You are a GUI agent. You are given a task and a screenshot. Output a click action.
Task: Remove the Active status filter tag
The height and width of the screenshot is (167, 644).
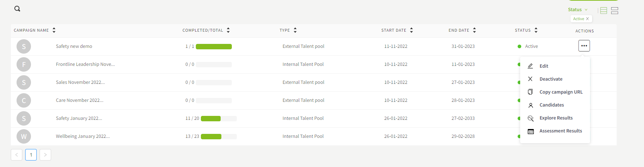[587, 19]
